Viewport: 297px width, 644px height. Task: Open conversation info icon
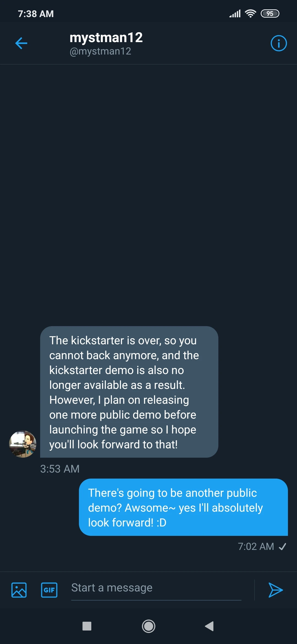tap(279, 43)
